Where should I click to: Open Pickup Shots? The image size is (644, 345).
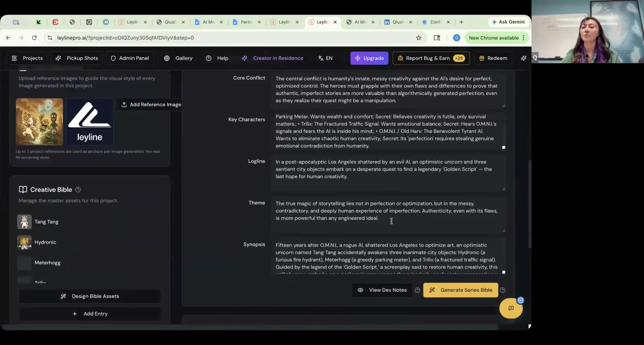point(76,58)
